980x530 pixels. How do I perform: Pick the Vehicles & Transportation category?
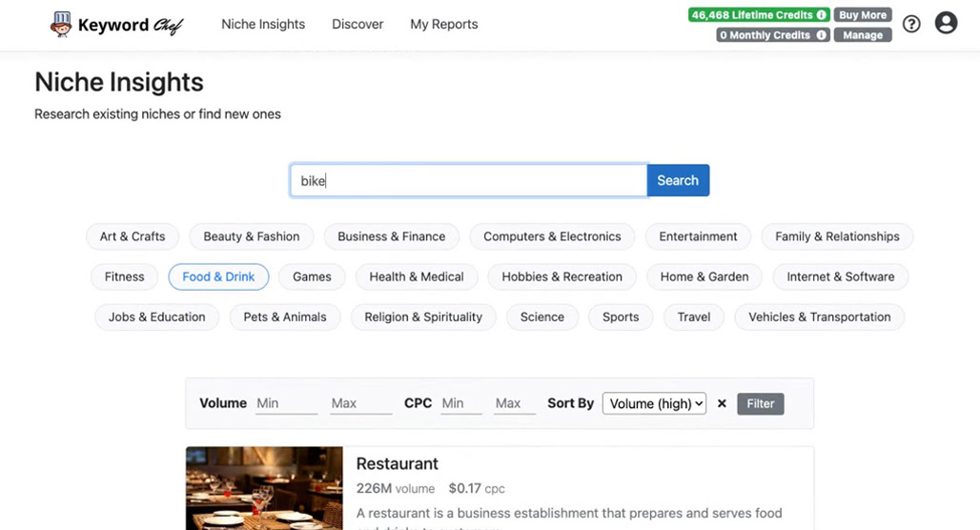(x=820, y=316)
